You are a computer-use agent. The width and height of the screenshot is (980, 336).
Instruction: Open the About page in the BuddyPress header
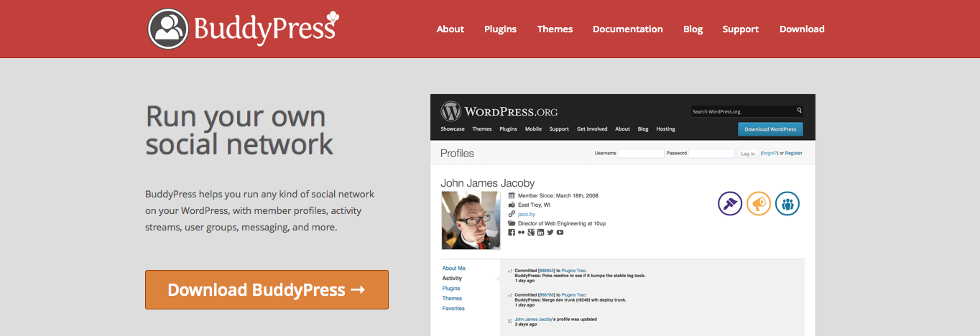coord(450,29)
